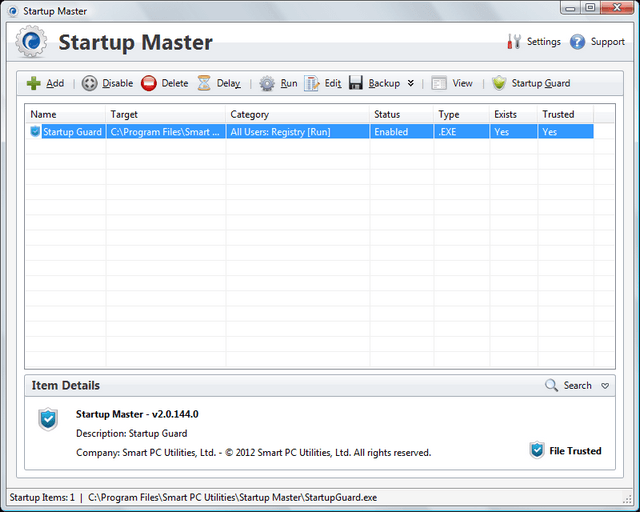Click the green plus Add icon
The width and height of the screenshot is (640, 512).
34,84
